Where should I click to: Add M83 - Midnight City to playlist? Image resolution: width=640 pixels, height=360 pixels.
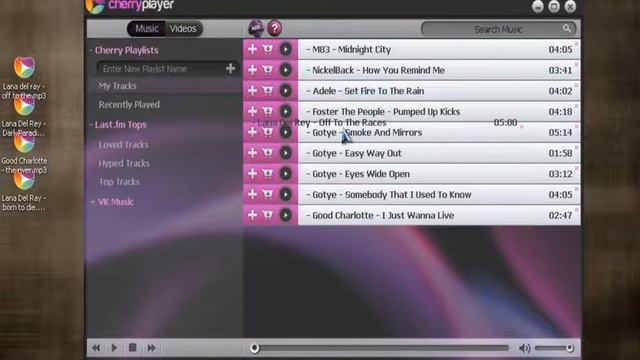tap(253, 49)
